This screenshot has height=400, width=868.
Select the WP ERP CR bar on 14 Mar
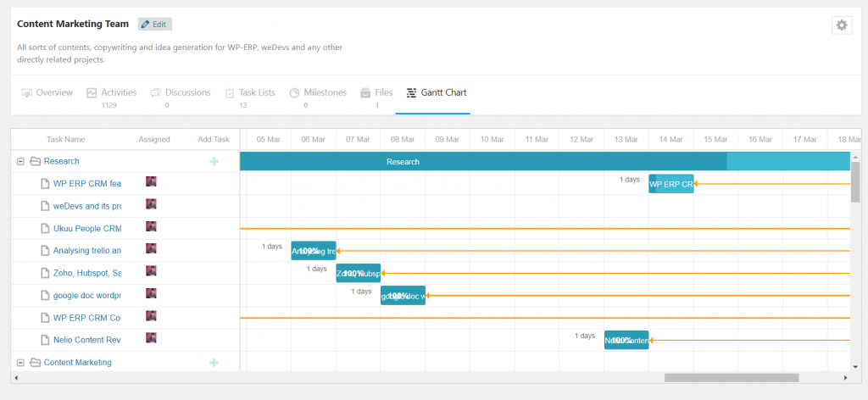[x=671, y=183]
